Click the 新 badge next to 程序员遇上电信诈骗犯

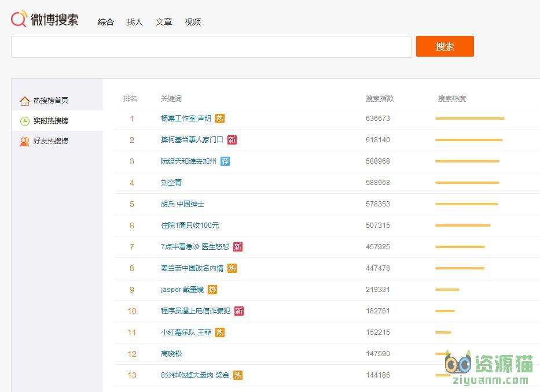pyautogui.click(x=238, y=311)
